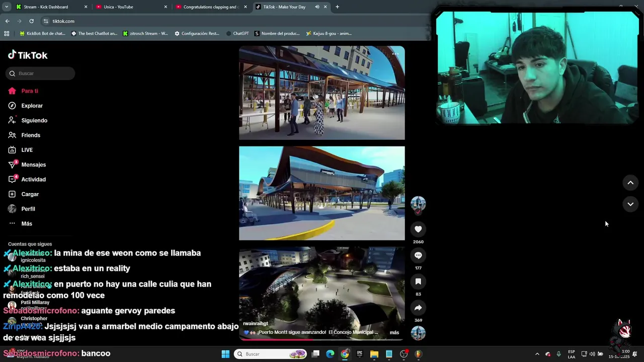Image resolution: width=644 pixels, height=362 pixels.
Task: Open File Explorer from taskbar
Action: (374, 354)
